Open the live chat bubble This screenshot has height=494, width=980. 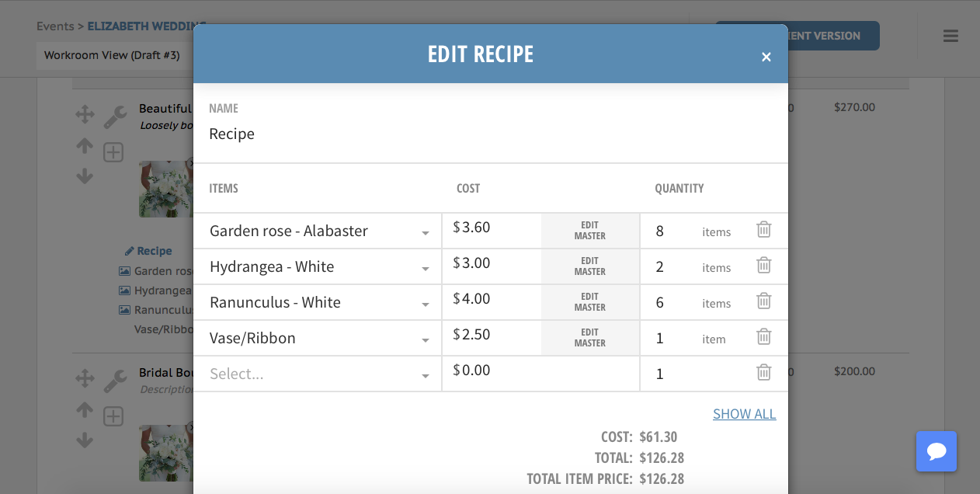936,451
